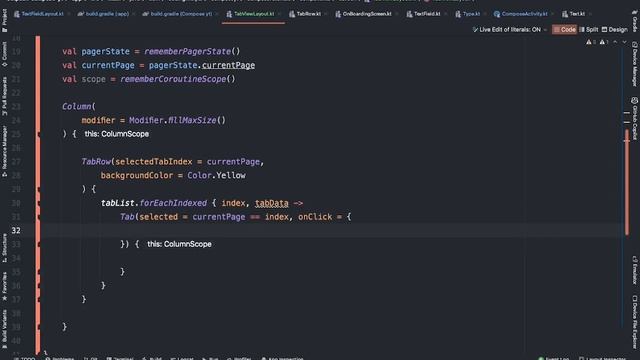Click line number 32 in the gutter

[16, 231]
